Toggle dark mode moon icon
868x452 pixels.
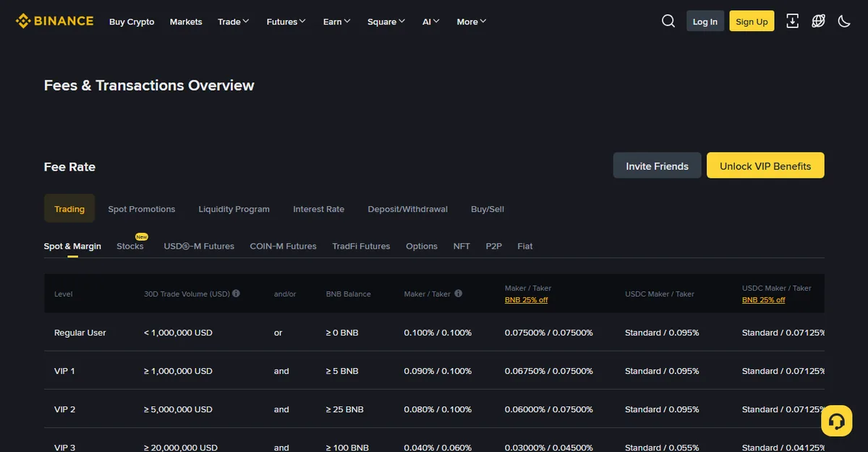point(844,21)
